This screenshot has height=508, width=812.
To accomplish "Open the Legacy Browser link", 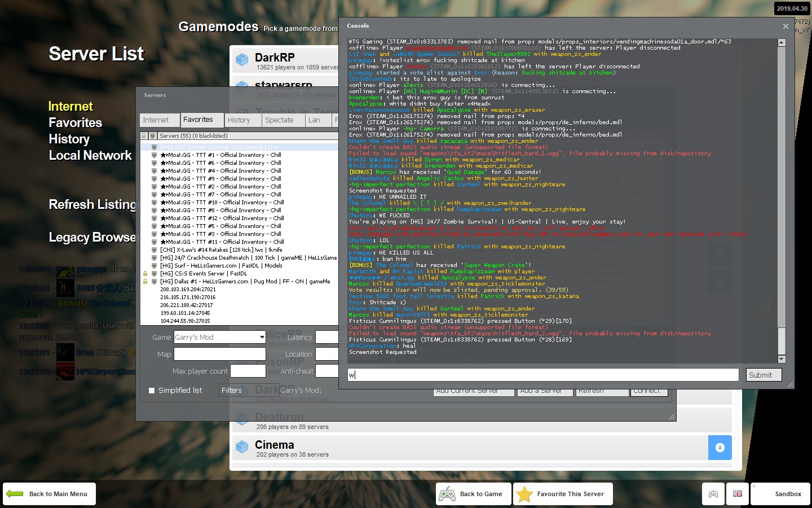I will pos(92,238).
